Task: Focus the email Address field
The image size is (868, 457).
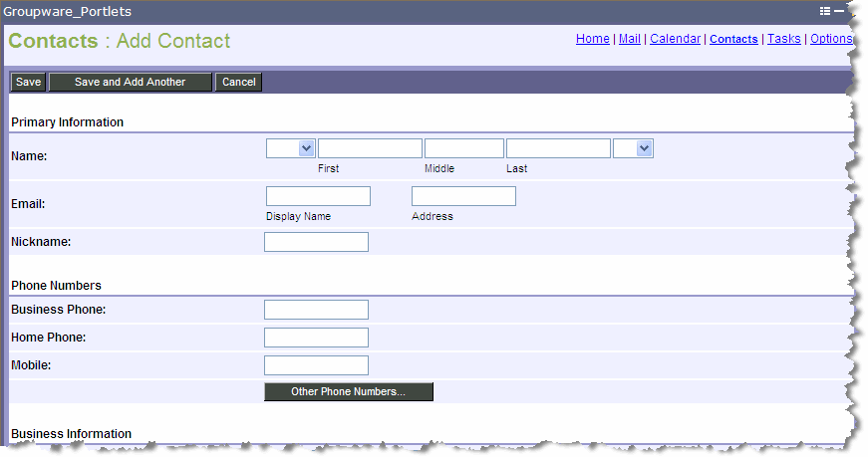Action: [463, 196]
